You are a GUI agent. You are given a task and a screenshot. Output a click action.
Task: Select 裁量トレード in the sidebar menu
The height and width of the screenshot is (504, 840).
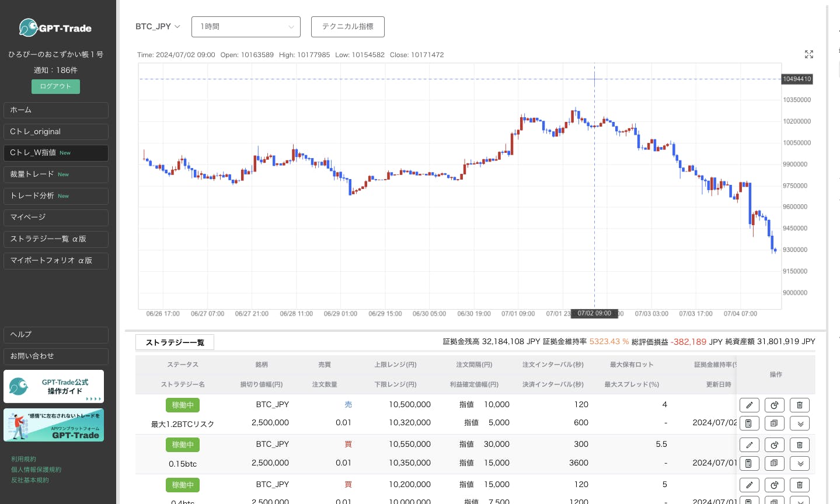coord(55,174)
